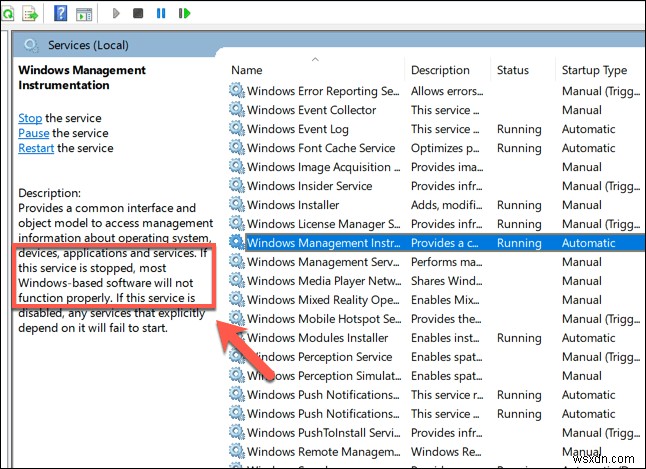Click gear icon beside Windows Insider Service
This screenshot has width=646, height=469.
[x=236, y=185]
